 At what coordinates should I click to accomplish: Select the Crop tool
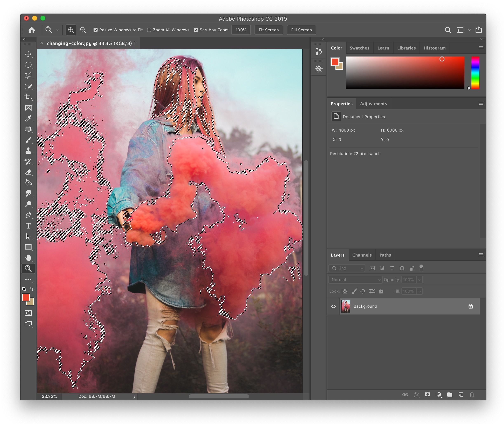(x=28, y=97)
